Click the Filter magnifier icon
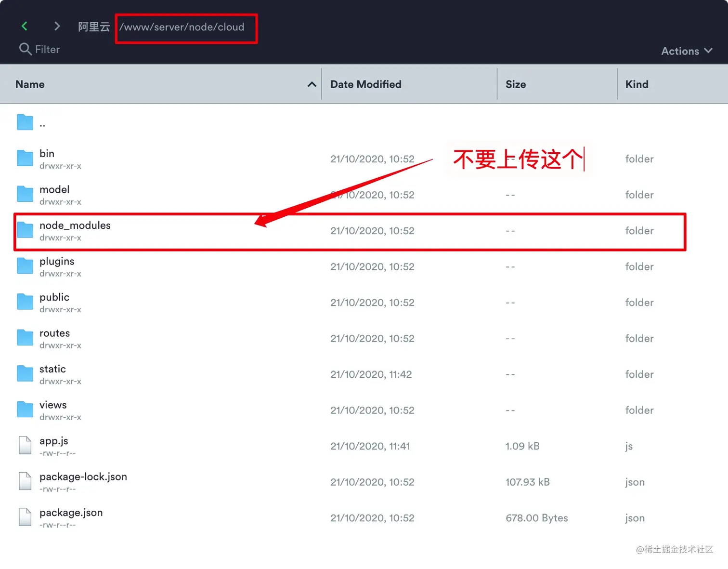Image resolution: width=728 pixels, height=569 pixels. 25,49
